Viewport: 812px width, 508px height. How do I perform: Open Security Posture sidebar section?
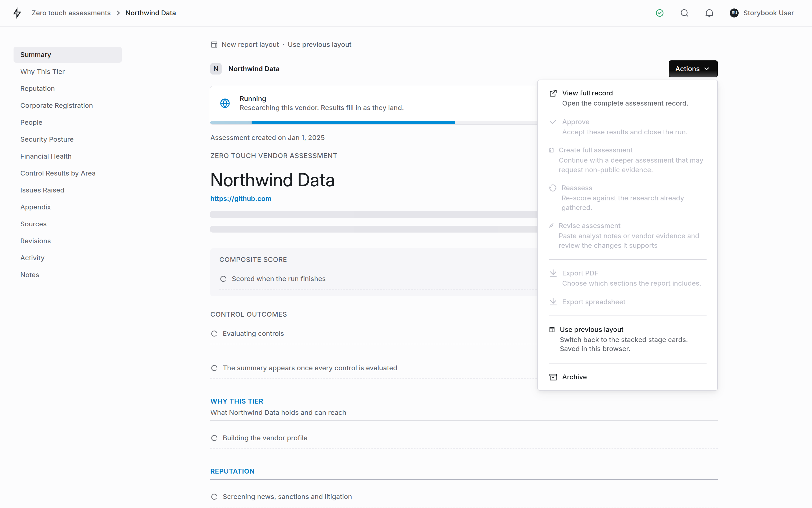[67, 139]
